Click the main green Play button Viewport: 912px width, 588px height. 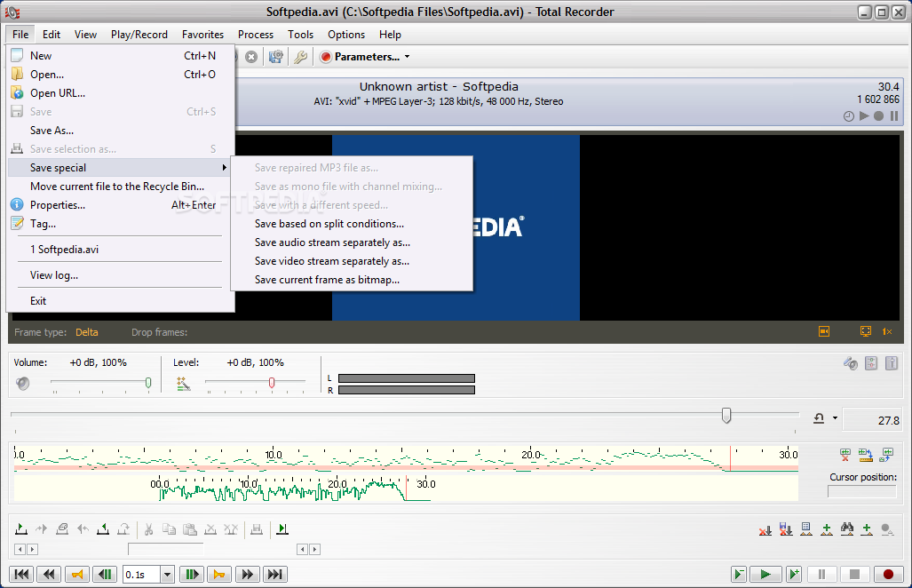coord(765,574)
